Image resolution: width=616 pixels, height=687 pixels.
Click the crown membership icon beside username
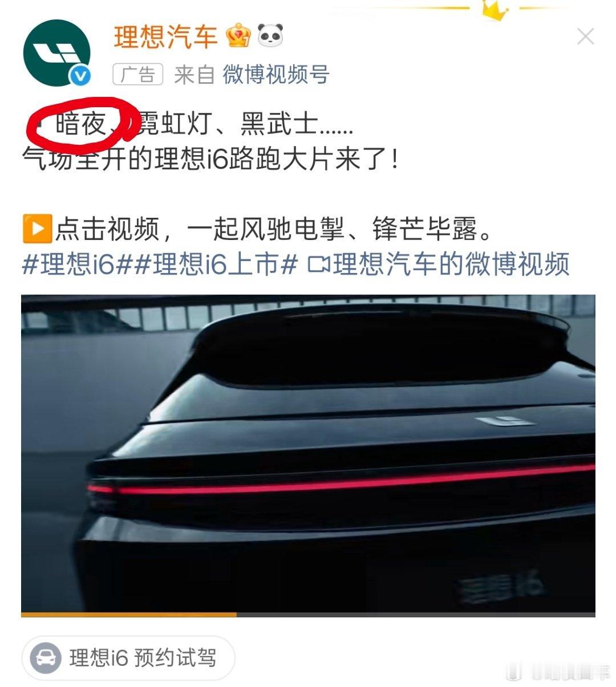[x=238, y=36]
